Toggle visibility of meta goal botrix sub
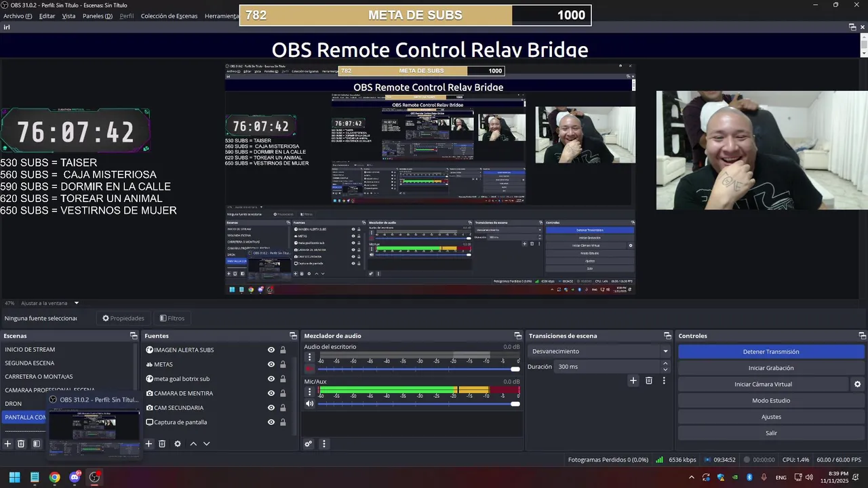 [x=271, y=379]
